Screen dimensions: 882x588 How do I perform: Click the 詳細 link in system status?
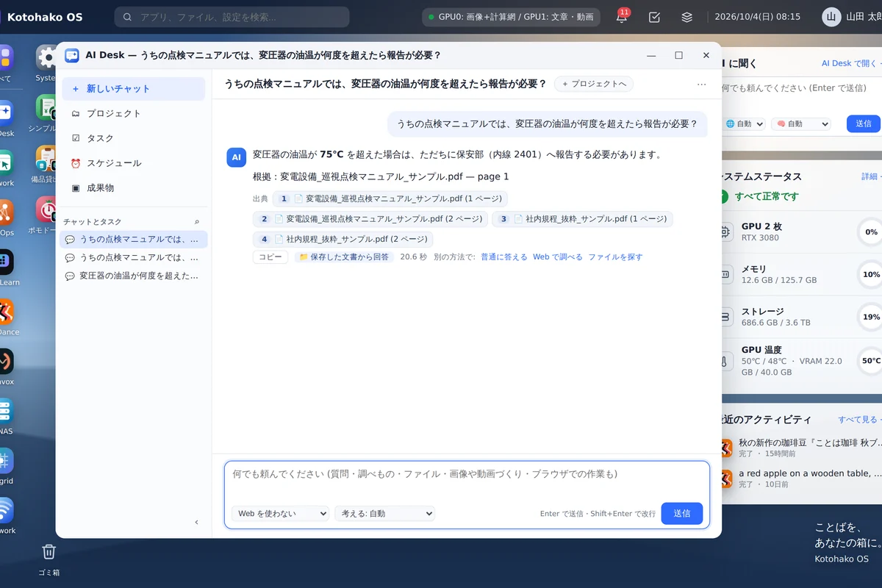pyautogui.click(x=871, y=177)
